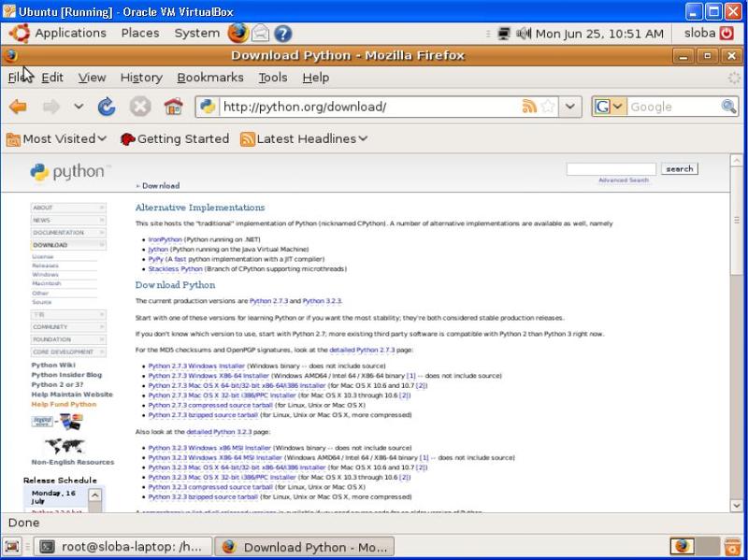Click the Stop loading icon
The image size is (748, 560).
(140, 107)
